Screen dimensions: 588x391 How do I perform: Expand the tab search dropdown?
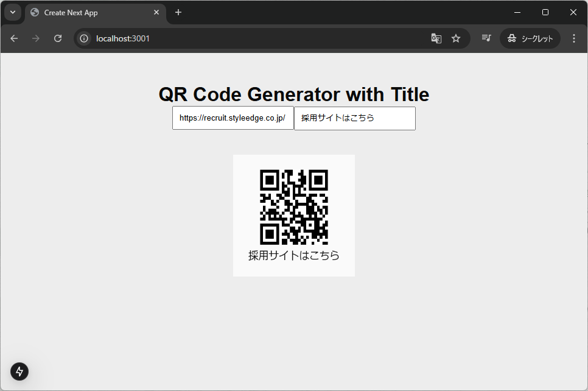click(x=13, y=12)
